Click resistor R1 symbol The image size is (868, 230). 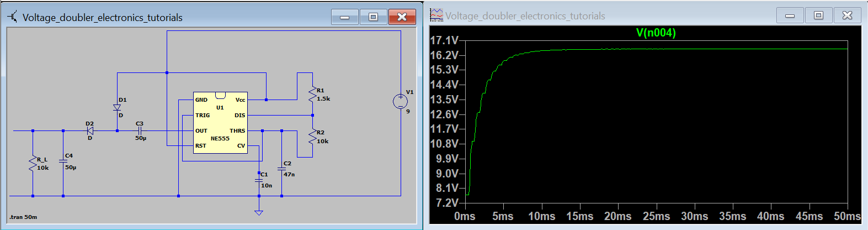pyautogui.click(x=312, y=94)
